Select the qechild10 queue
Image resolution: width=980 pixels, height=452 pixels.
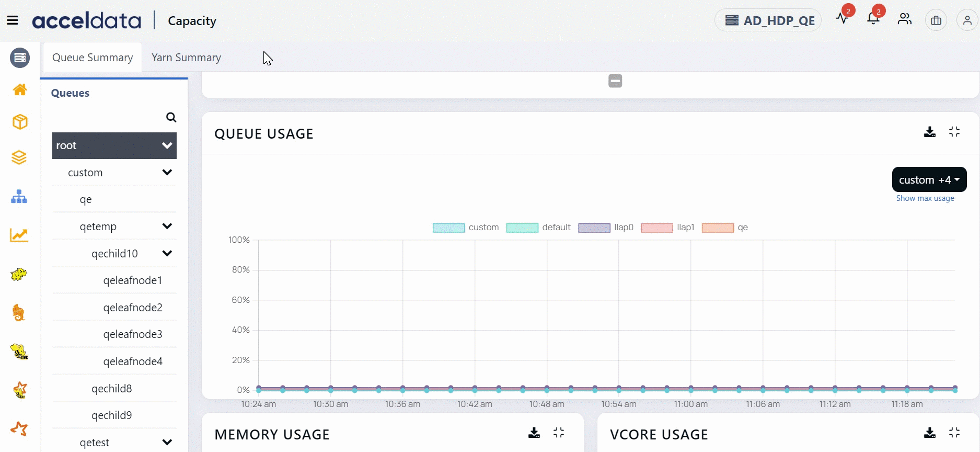[114, 254]
